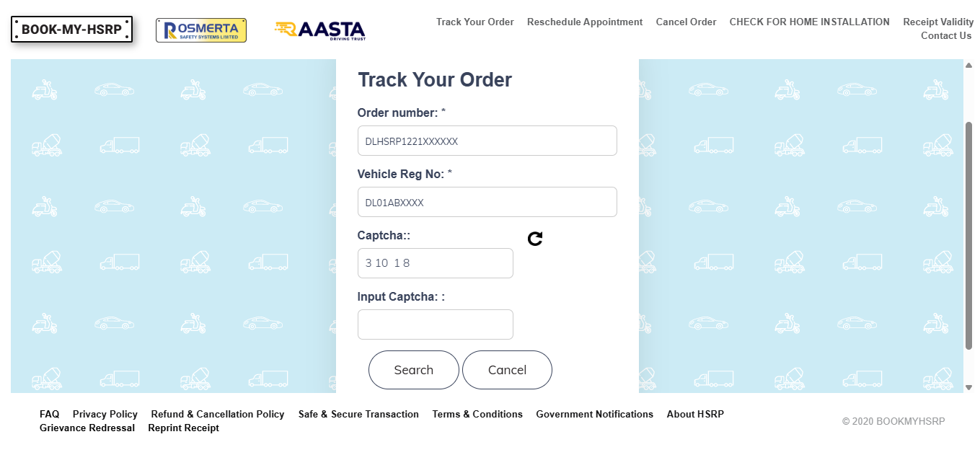This screenshot has height=455, width=980.
Task: Click the BOOK-MY-HSRP number plate logo
Action: [71, 29]
